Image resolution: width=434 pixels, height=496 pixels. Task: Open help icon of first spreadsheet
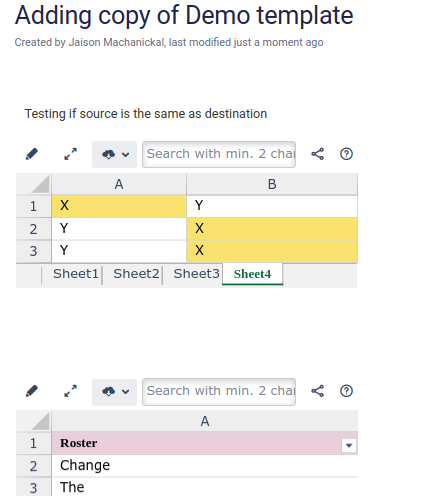pos(346,154)
